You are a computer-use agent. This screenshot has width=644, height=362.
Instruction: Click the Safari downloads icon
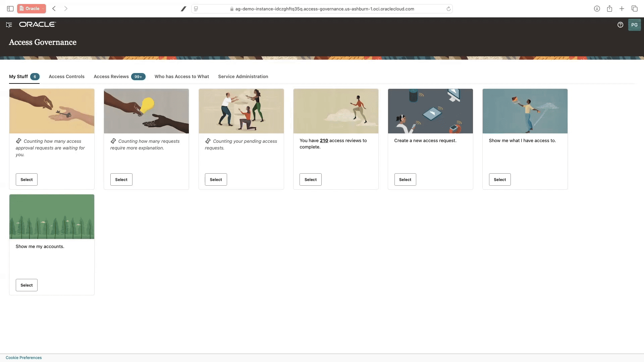point(597,8)
